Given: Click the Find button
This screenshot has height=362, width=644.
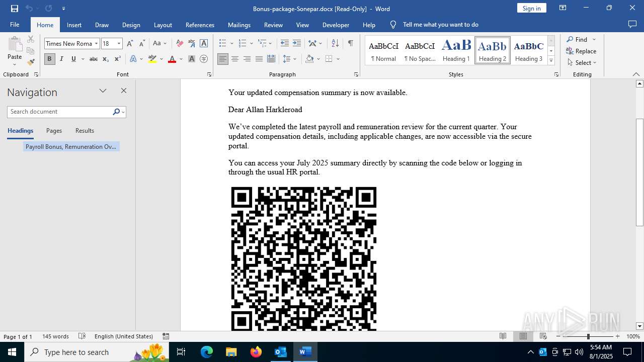Looking at the screenshot, I should point(577,40).
